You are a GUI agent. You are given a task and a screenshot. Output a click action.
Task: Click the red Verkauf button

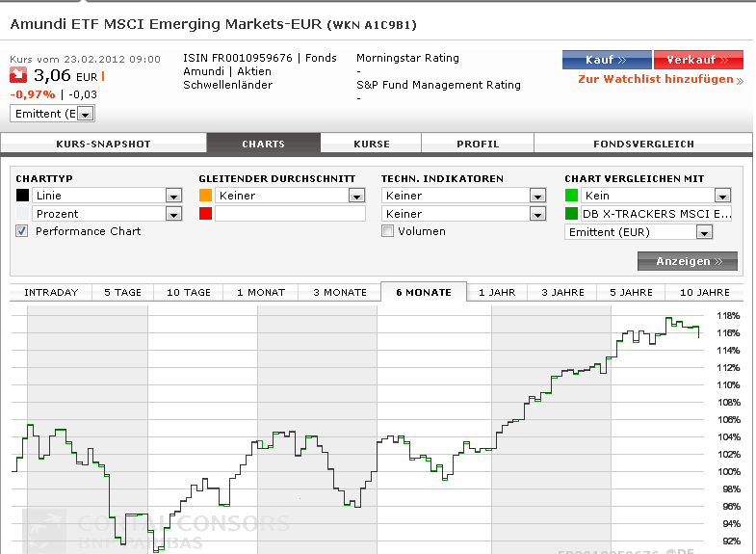tap(698, 60)
